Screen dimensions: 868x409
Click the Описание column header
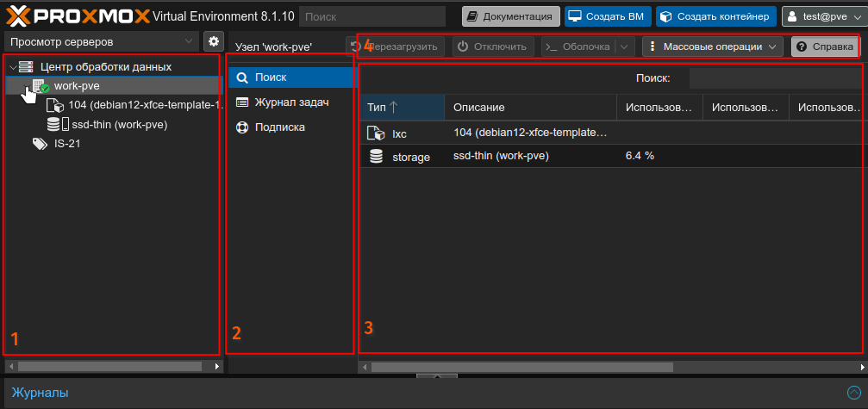(x=530, y=108)
